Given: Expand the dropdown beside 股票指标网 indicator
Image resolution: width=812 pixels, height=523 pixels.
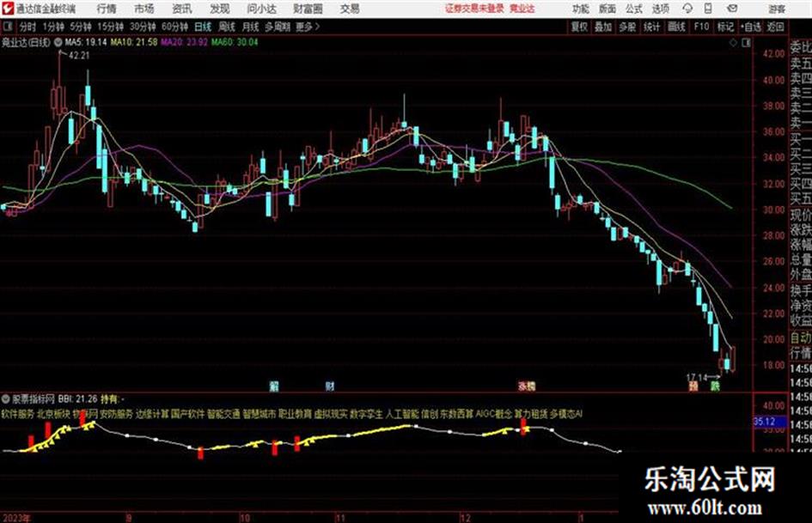Looking at the screenshot, I should pyautogui.click(x=6, y=398).
